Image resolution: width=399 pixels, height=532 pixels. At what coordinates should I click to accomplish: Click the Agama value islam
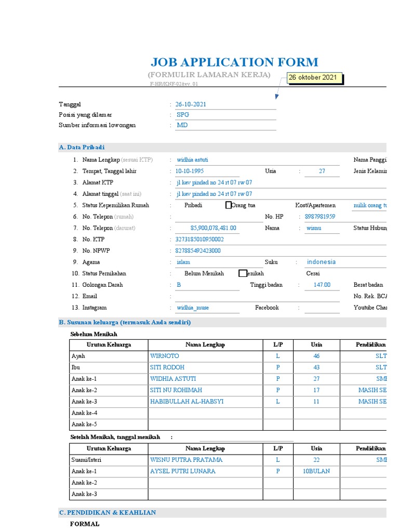183,262
